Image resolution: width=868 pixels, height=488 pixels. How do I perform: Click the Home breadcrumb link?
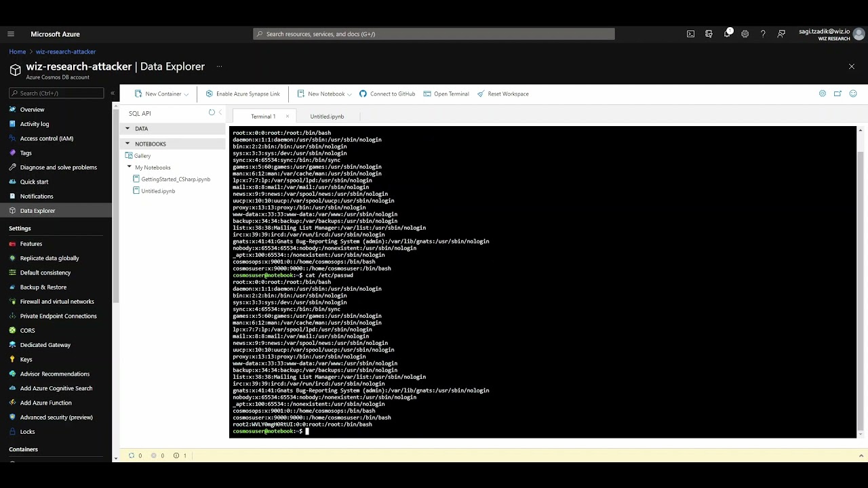(x=18, y=52)
